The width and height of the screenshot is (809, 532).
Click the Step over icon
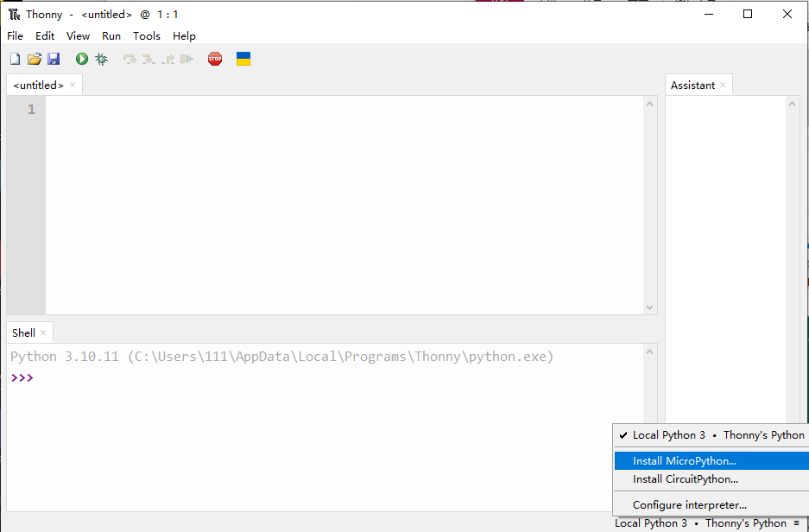click(x=130, y=59)
